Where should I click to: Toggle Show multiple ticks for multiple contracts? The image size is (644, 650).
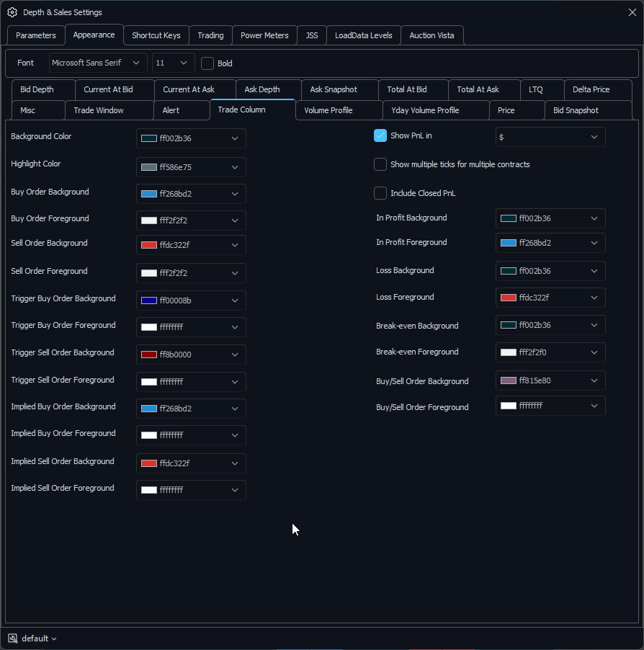click(380, 164)
